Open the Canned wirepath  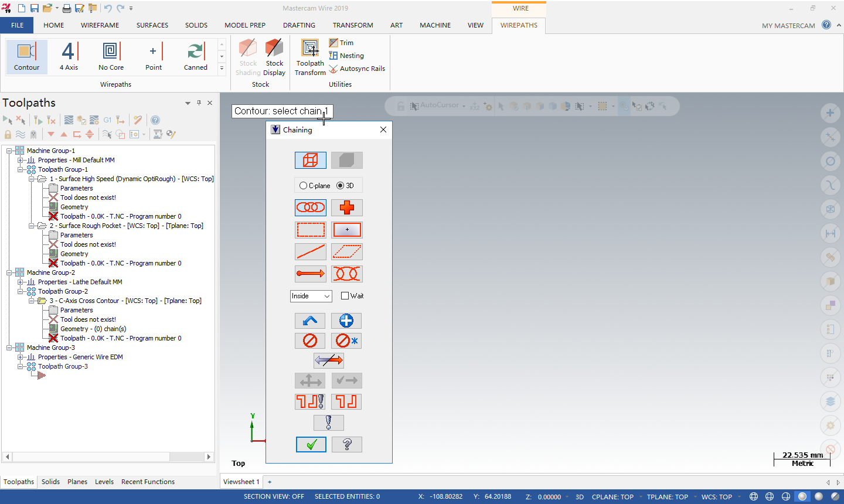[196, 56]
